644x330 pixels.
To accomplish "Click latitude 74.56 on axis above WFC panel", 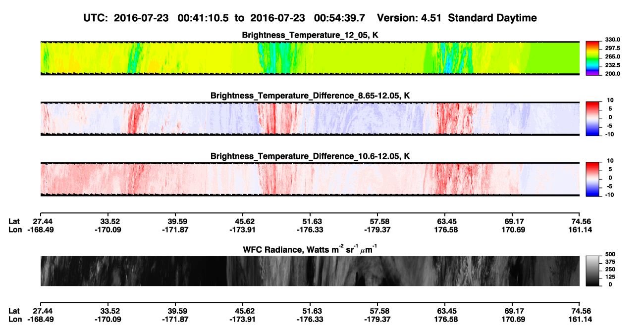I will click(x=582, y=221).
